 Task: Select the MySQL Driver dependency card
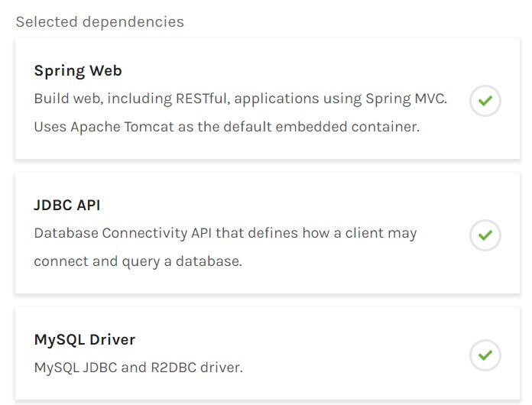pos(268,354)
